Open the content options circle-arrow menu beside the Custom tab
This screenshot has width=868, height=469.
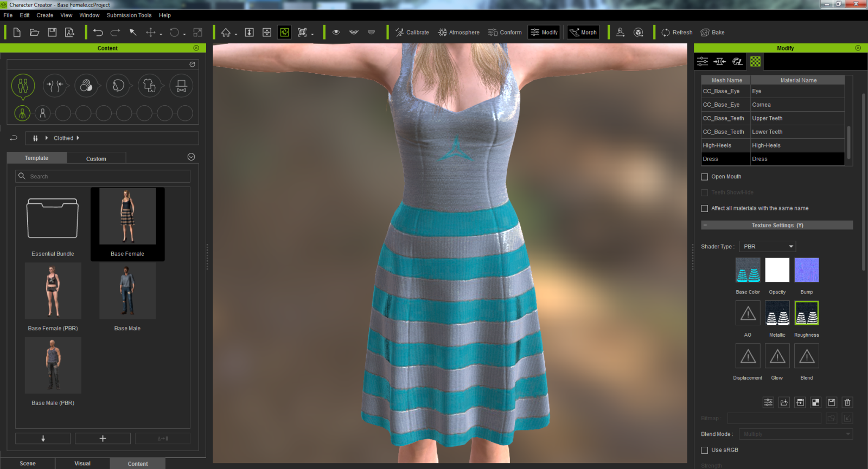(x=191, y=157)
